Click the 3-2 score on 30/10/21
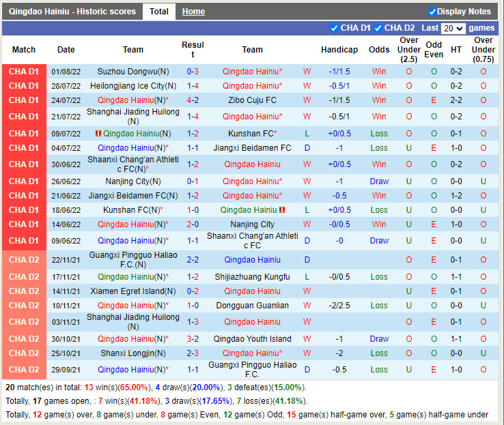This screenshot has width=504, height=425. click(x=193, y=339)
